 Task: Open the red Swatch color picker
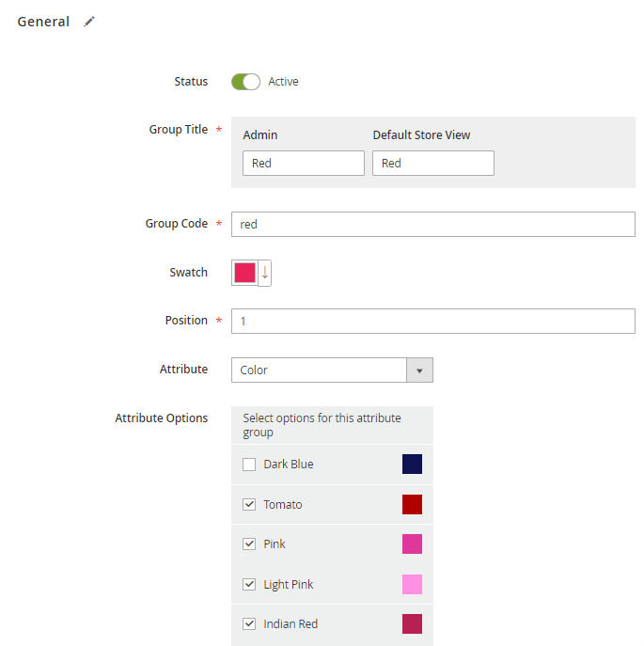(244, 273)
